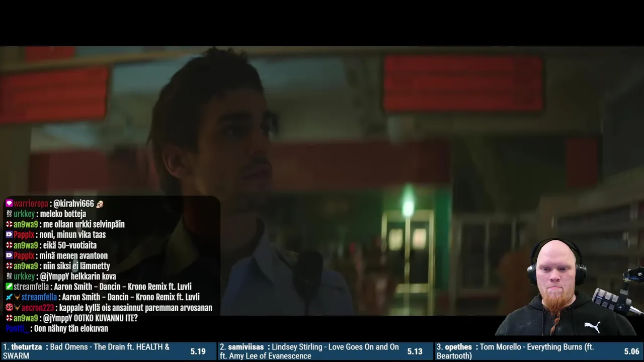
Task: Click the gold wings badge beside blue streamfella
Action: pos(17,297)
